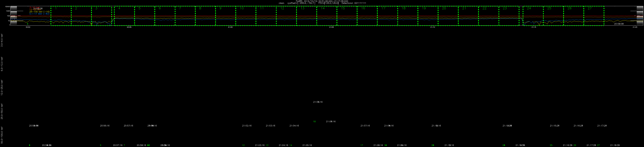Image resolution: width=644 pixels, height=147 pixels.
Task: Select interval 18 box in light curve
Action: point(408,16)
